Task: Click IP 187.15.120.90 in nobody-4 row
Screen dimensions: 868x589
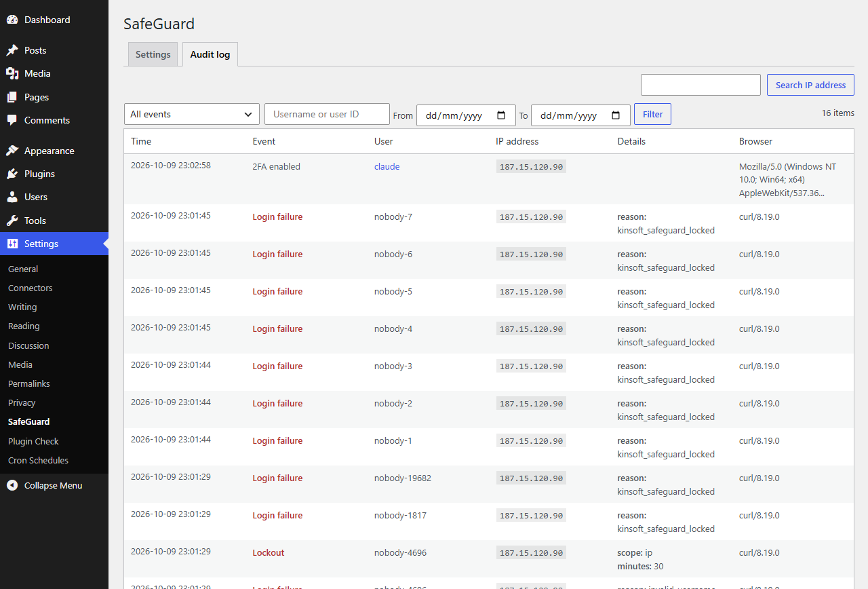Action: 531,329
